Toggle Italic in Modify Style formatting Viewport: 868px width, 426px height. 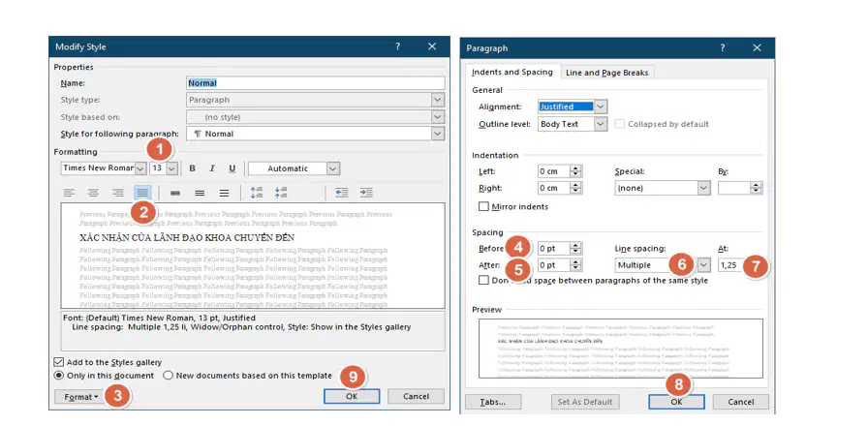point(212,168)
